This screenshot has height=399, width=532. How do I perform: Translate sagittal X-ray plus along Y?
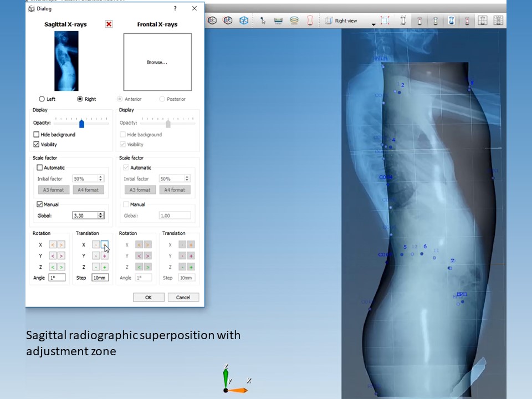point(105,256)
